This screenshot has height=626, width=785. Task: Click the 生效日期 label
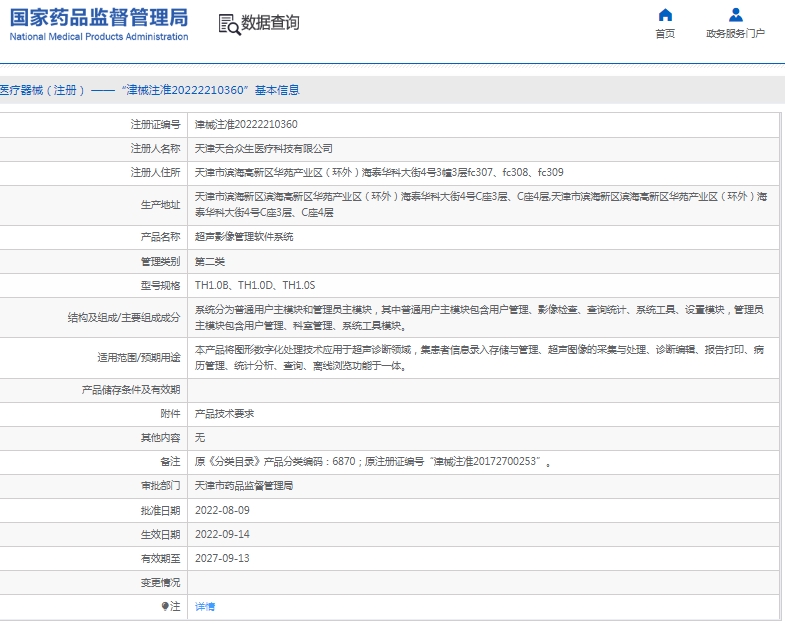[x=160, y=534]
